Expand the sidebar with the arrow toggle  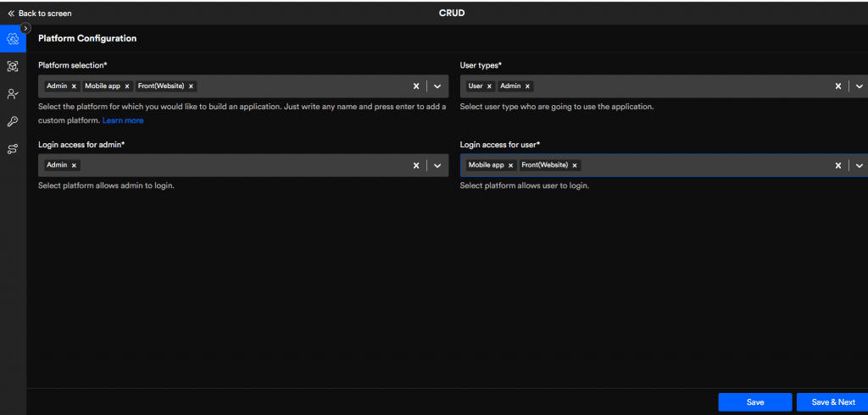[x=25, y=28]
